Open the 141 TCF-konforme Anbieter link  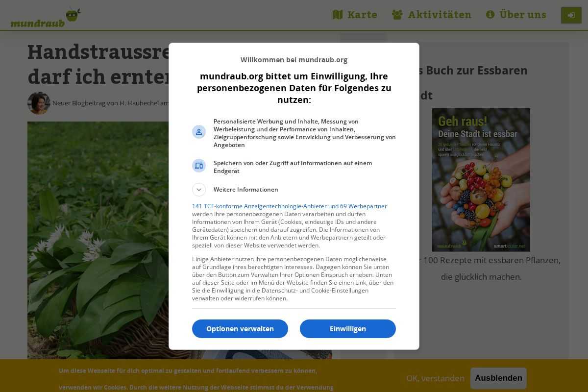[290, 206]
